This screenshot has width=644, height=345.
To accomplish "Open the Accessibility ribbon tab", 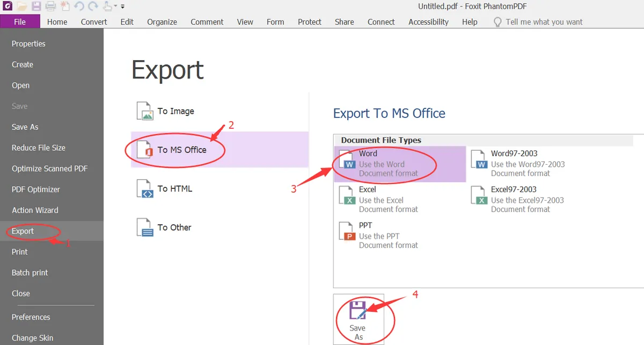I will [428, 22].
